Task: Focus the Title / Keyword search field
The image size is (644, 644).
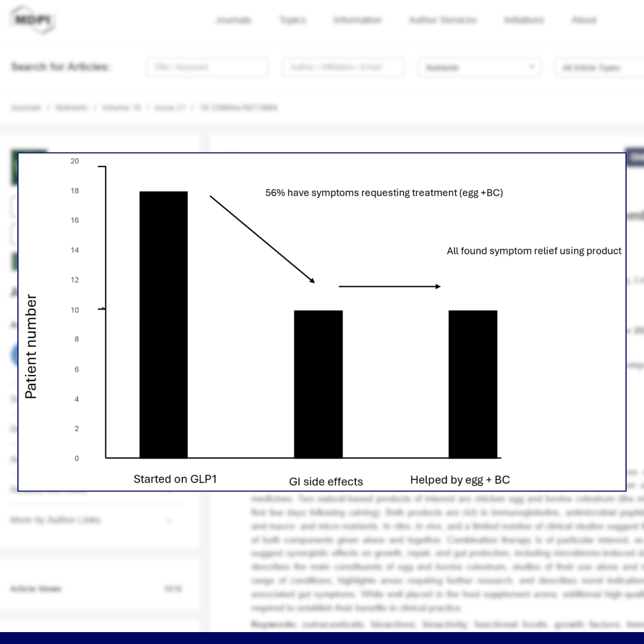Action: [208, 67]
